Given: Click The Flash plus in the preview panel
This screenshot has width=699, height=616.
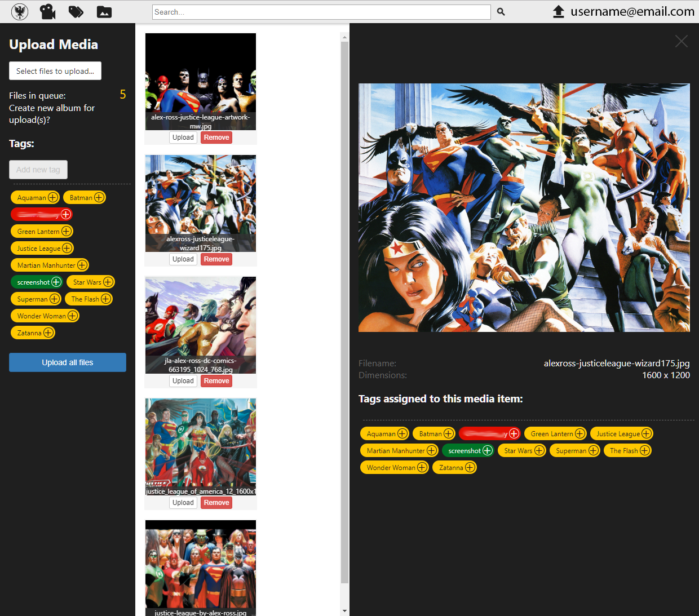Looking at the screenshot, I should 645,450.
